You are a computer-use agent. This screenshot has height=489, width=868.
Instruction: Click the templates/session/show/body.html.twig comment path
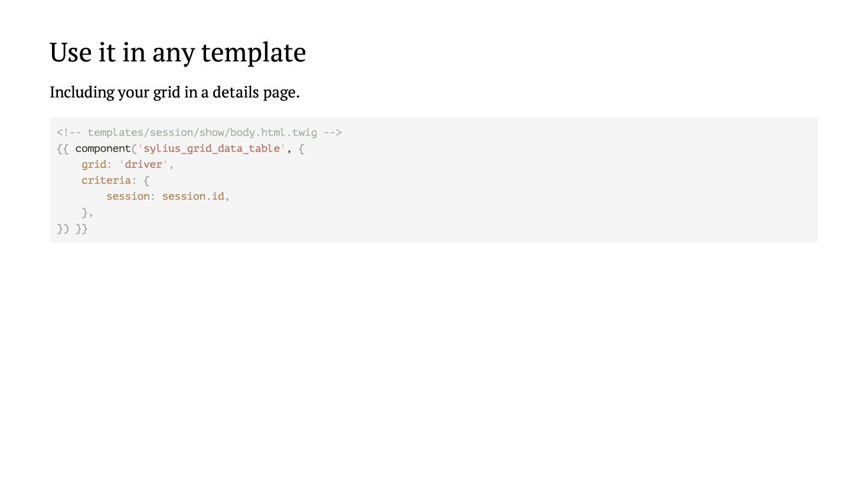pyautogui.click(x=202, y=133)
